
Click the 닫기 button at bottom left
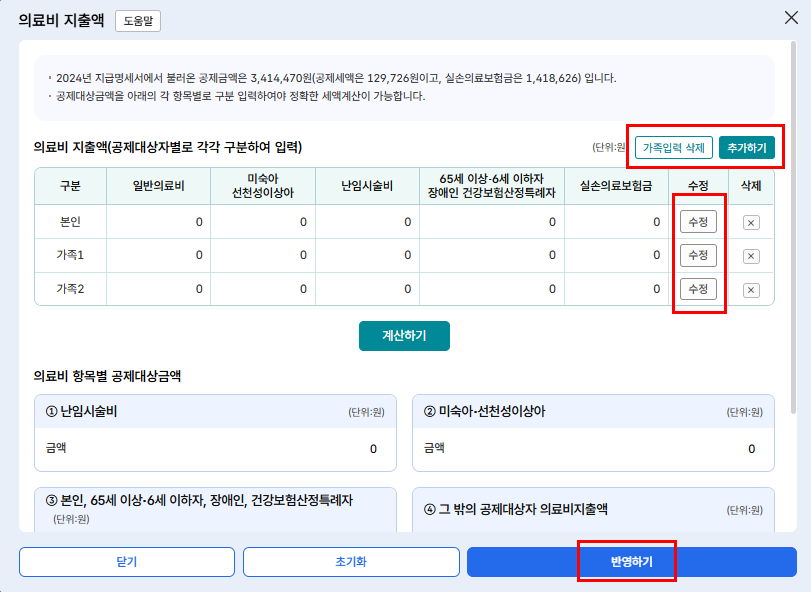pos(126,563)
